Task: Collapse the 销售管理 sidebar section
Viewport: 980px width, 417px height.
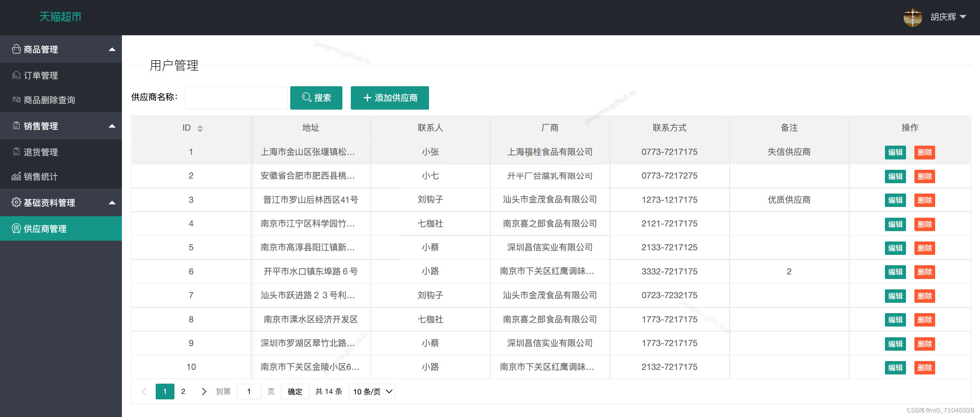Action: [x=112, y=126]
